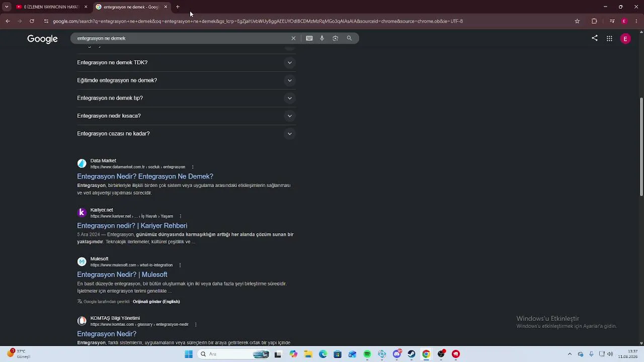Screen dimensions: 644x362
Task: Expand "Entegrasyon nedir kısaca?" question
Action: (x=186, y=116)
